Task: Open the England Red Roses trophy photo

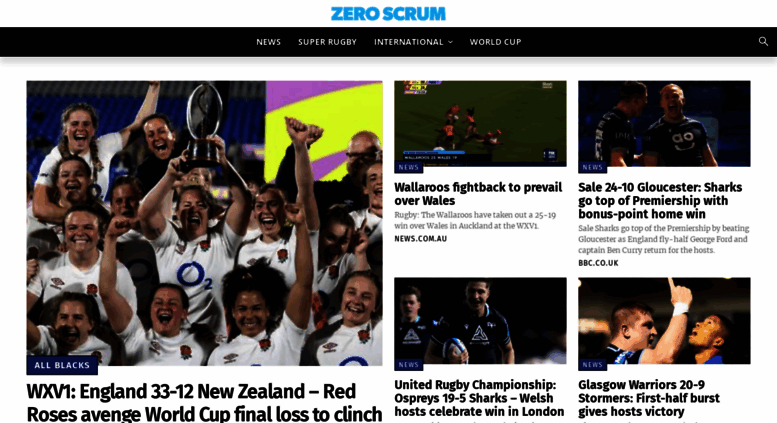Action: [x=204, y=223]
